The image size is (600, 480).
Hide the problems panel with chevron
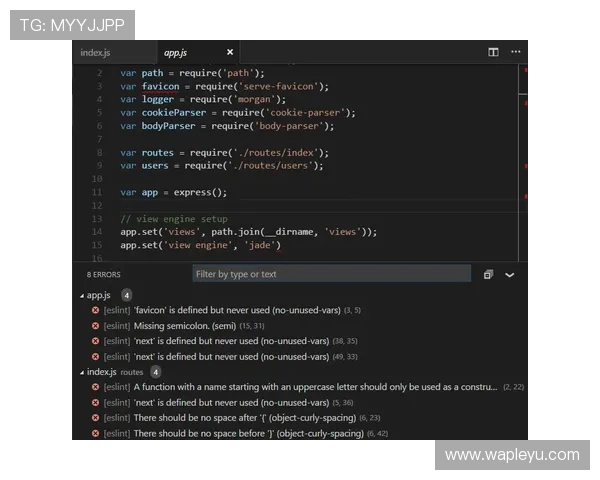(x=509, y=275)
